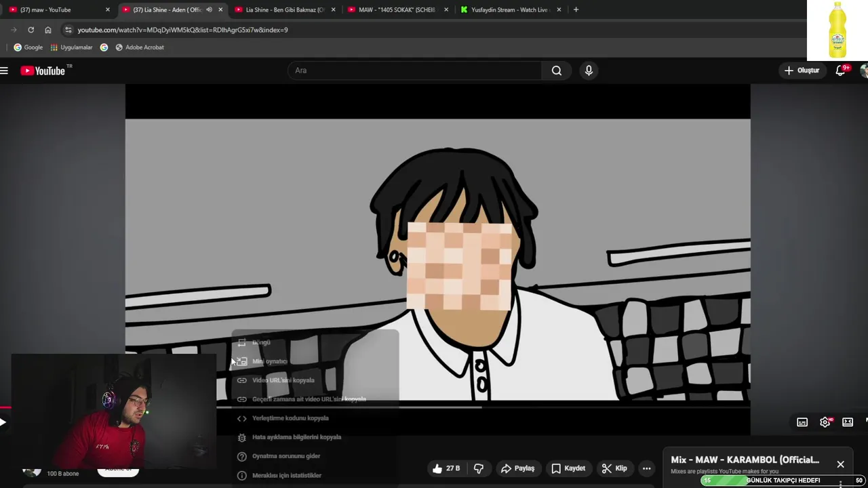Click the browser home button

[47, 30]
